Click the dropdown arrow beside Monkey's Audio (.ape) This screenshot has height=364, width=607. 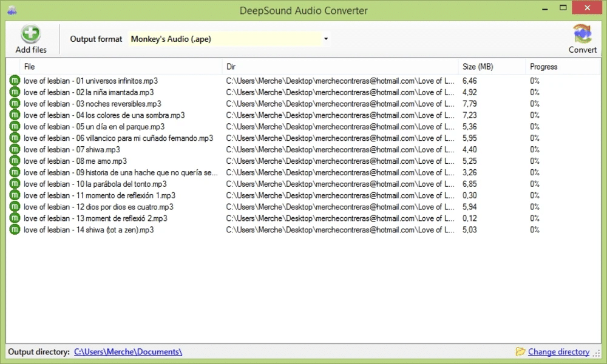[325, 38]
